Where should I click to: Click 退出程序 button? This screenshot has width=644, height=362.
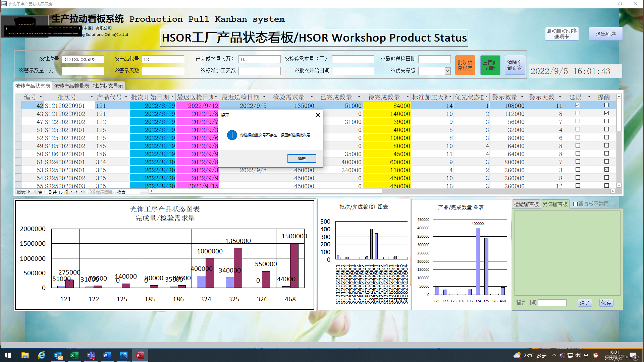click(606, 34)
